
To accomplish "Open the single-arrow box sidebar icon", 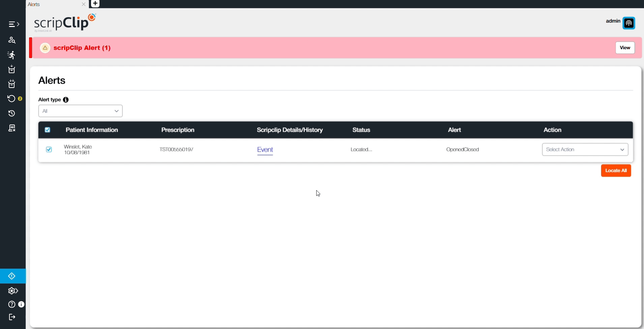I will click(x=12, y=69).
